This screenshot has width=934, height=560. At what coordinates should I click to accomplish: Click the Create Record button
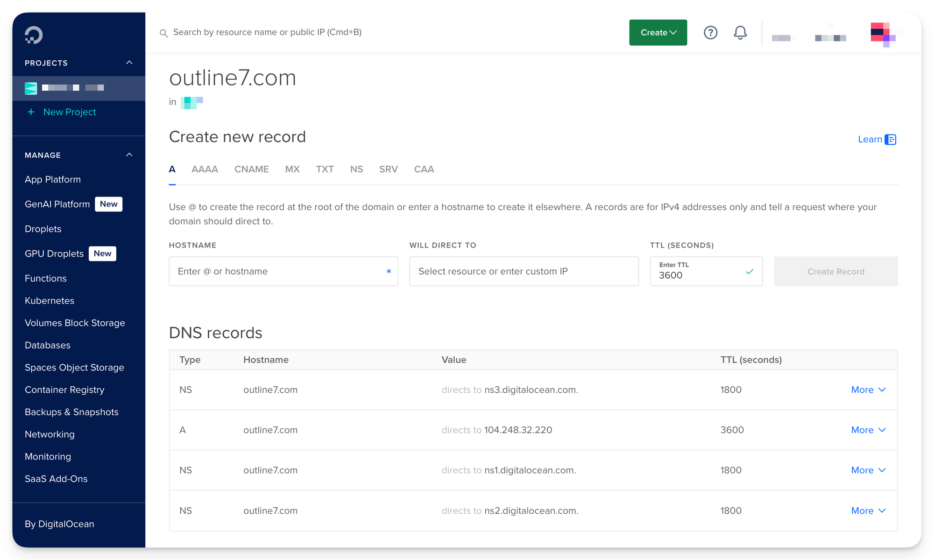point(836,271)
